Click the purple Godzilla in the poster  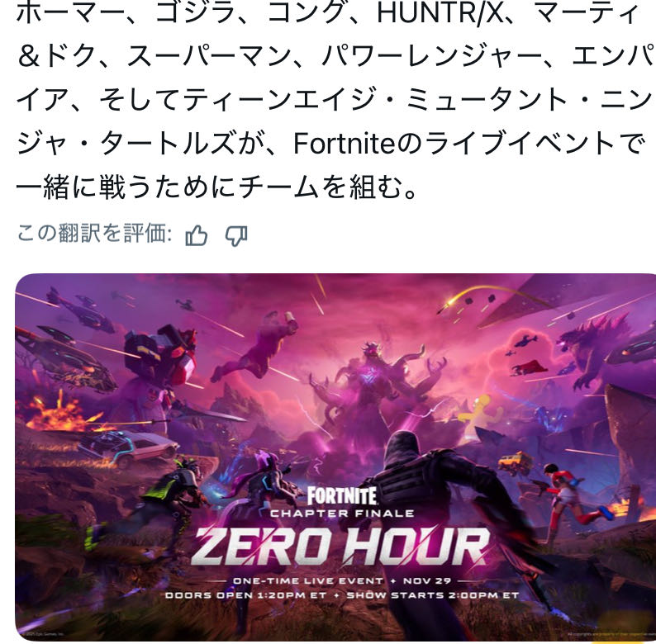point(594,349)
